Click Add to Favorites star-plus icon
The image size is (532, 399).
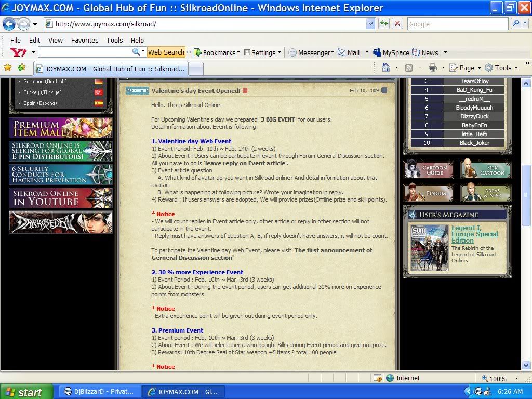pos(22,67)
